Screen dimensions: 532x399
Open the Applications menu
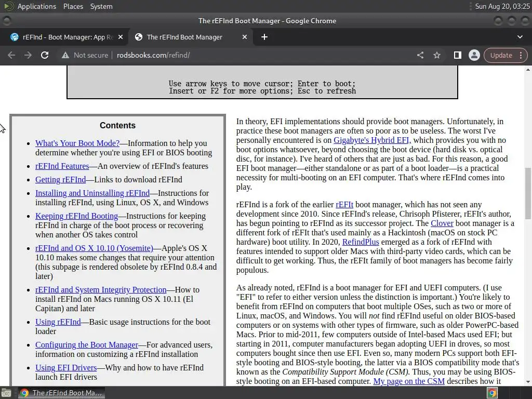37,6
